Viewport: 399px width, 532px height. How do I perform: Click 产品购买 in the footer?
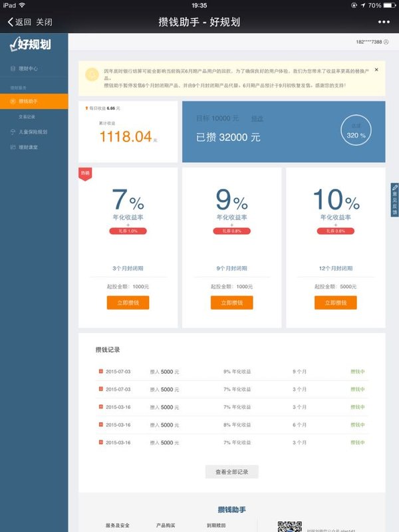pyautogui.click(x=166, y=525)
